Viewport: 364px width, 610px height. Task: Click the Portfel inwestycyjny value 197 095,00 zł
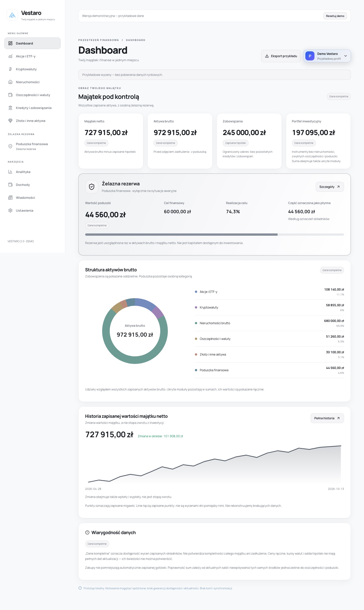coord(314,133)
